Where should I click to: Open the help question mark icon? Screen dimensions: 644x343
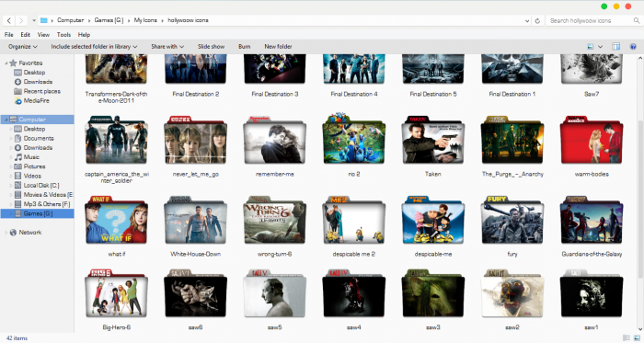click(633, 46)
